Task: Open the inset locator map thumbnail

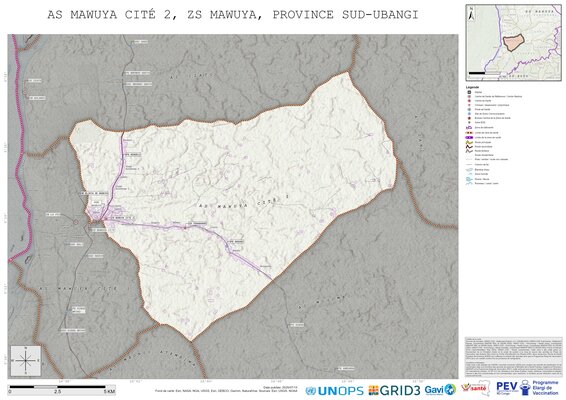Action: [x=513, y=43]
